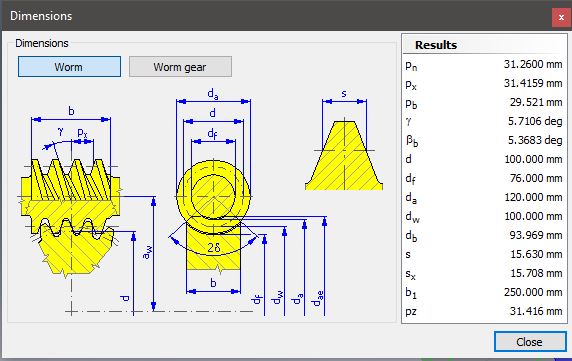The width and height of the screenshot is (572, 361).
Task: Select the 31.416 mm value
Action: pyautogui.click(x=536, y=311)
